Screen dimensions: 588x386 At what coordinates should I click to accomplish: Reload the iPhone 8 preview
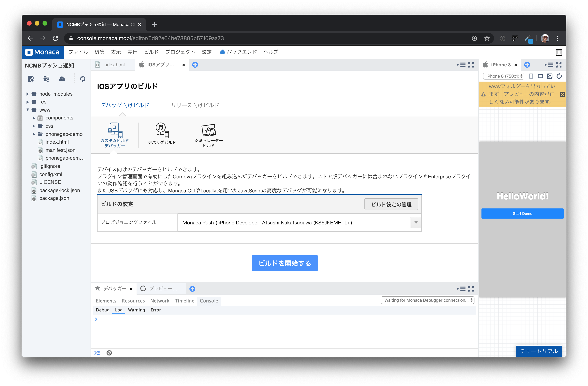point(559,76)
